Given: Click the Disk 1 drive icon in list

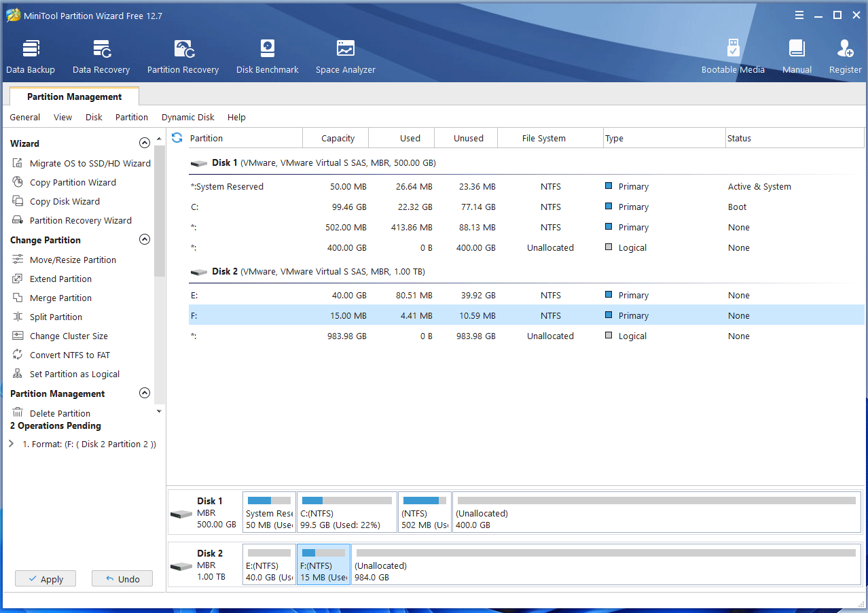Looking at the screenshot, I should click(199, 163).
